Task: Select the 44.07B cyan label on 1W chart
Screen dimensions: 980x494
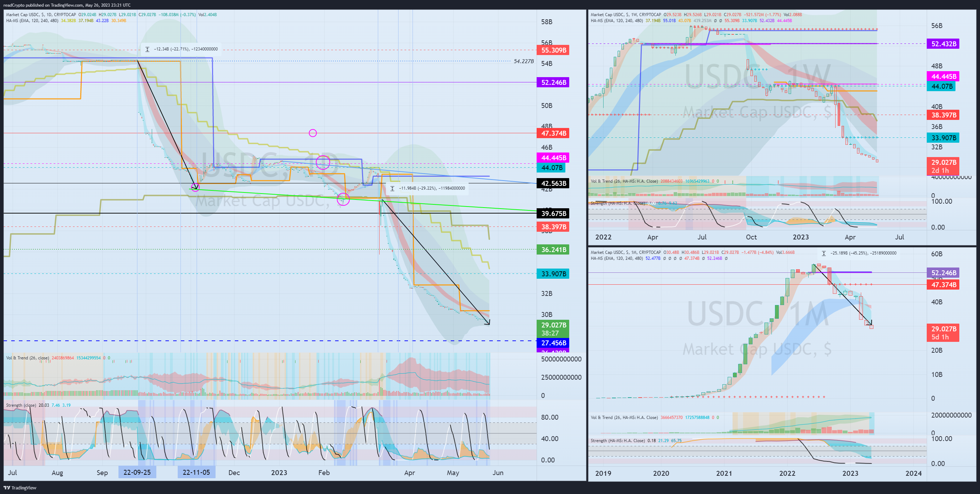Action: [941, 86]
